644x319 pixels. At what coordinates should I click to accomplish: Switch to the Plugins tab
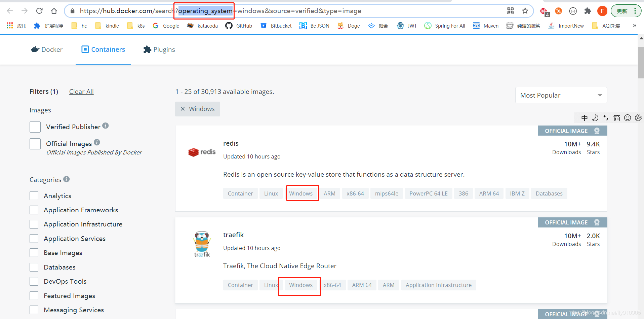click(x=159, y=49)
